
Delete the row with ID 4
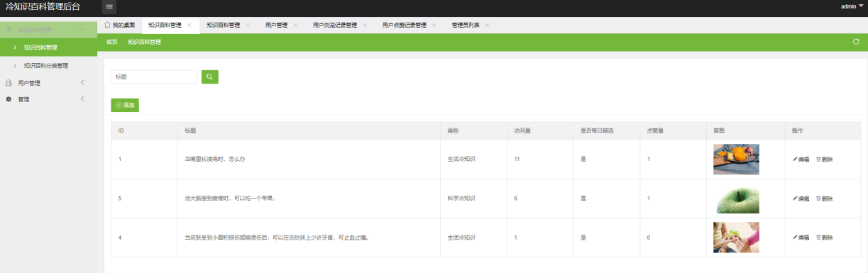(x=825, y=238)
